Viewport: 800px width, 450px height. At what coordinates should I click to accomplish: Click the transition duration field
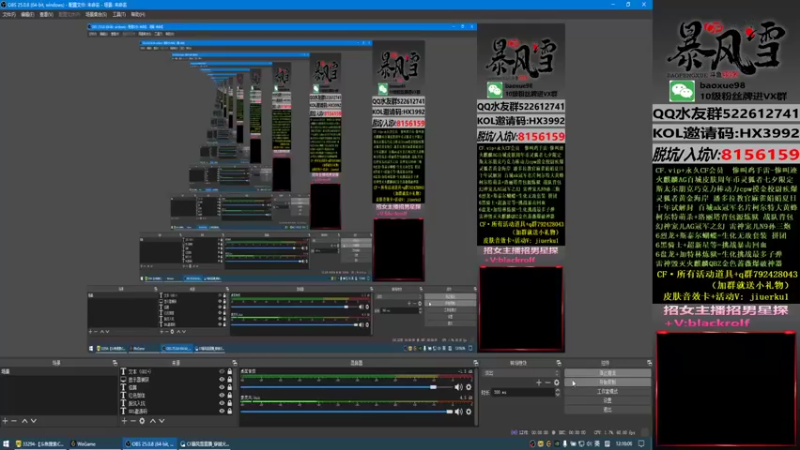click(x=522, y=392)
